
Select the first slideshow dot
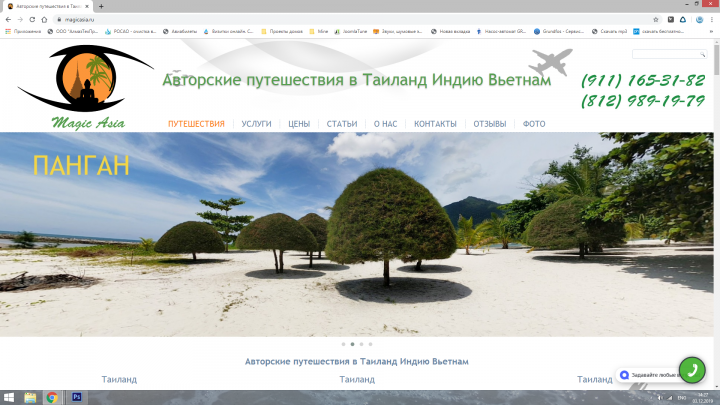pyautogui.click(x=343, y=344)
